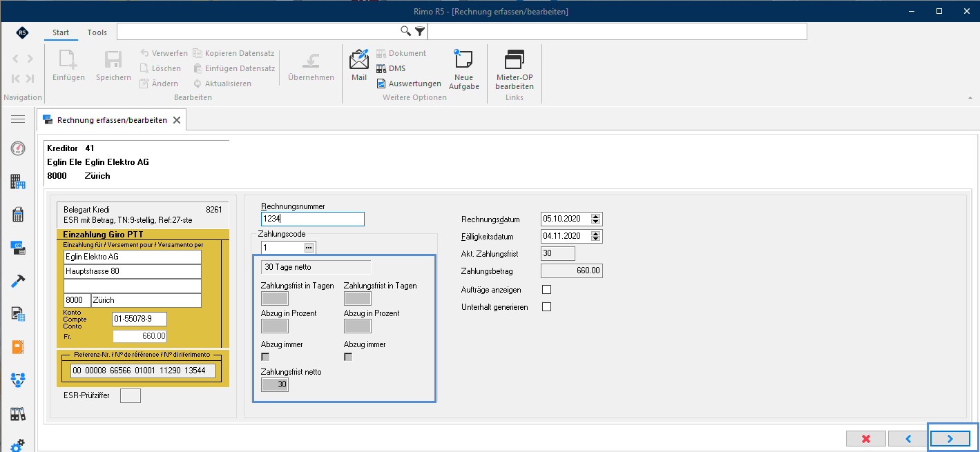Click the Konto field 01-55078-9
The width and height of the screenshot is (980, 452).
pos(139,320)
